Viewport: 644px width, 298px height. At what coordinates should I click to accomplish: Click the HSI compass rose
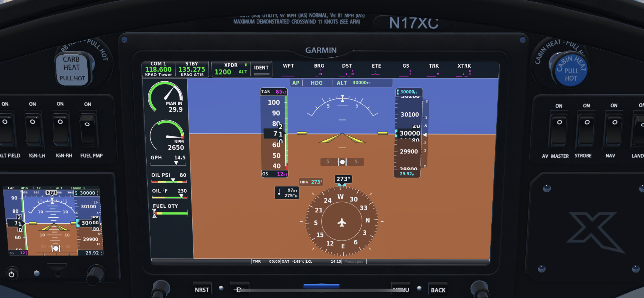point(342,221)
